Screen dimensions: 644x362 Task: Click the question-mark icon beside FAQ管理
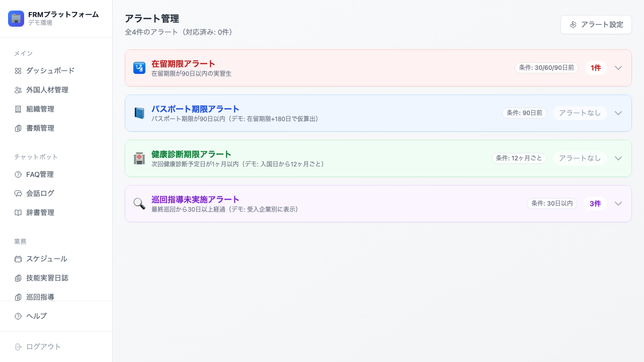pos(18,174)
